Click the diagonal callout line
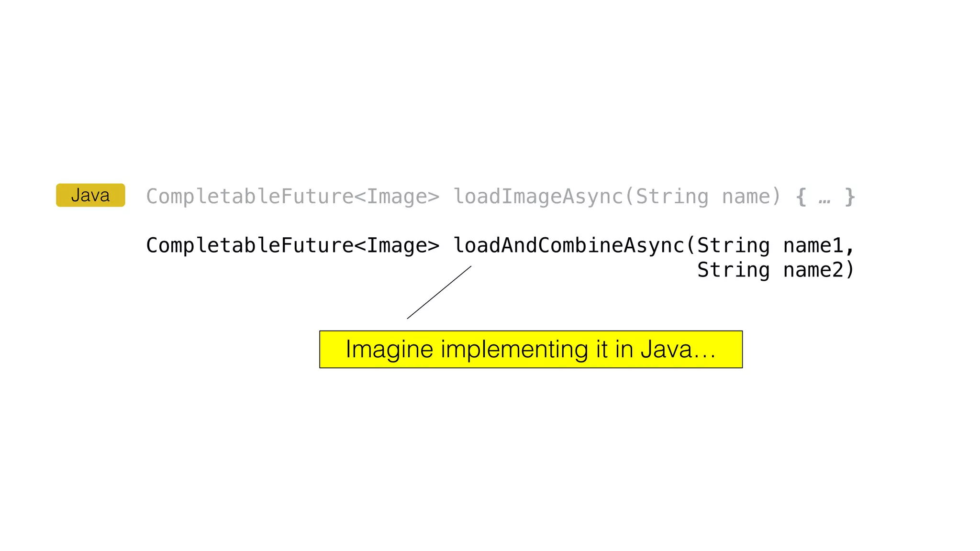 pyautogui.click(x=439, y=292)
